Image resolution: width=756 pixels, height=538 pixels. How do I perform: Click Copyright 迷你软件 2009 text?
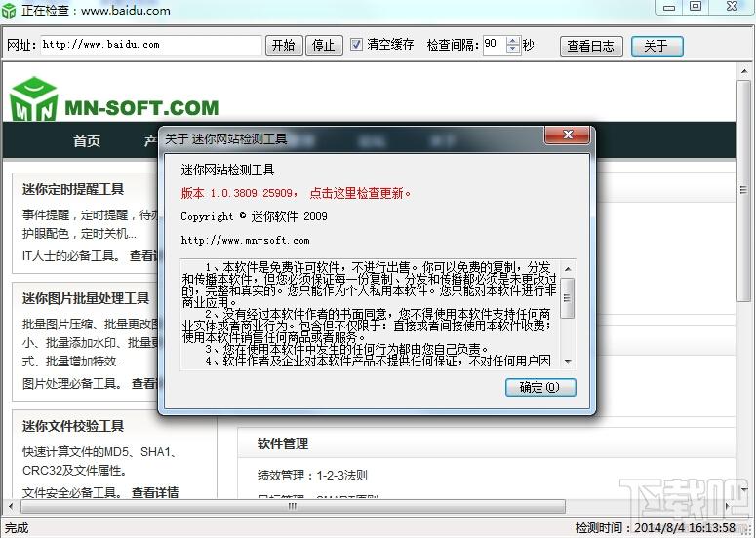(254, 216)
